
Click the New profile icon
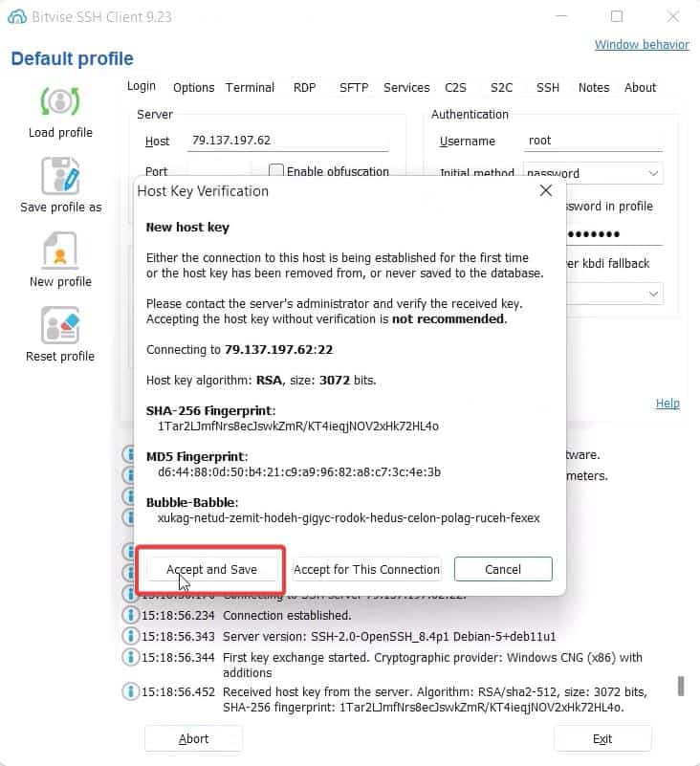tap(60, 251)
